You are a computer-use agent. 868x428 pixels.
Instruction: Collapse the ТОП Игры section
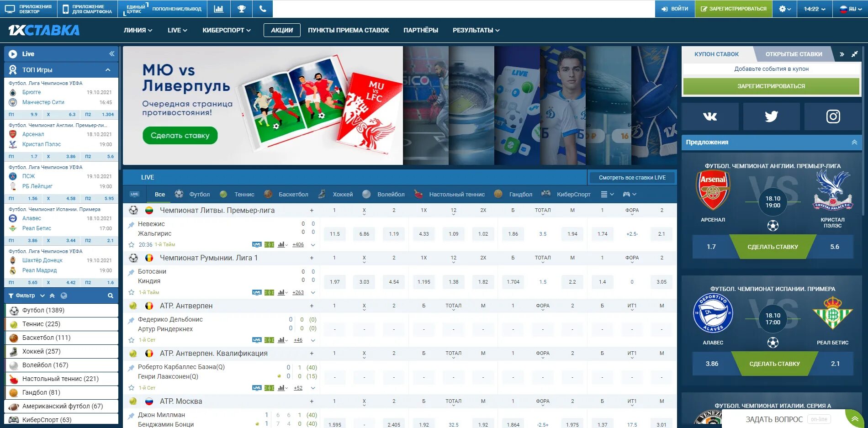pyautogui.click(x=108, y=70)
